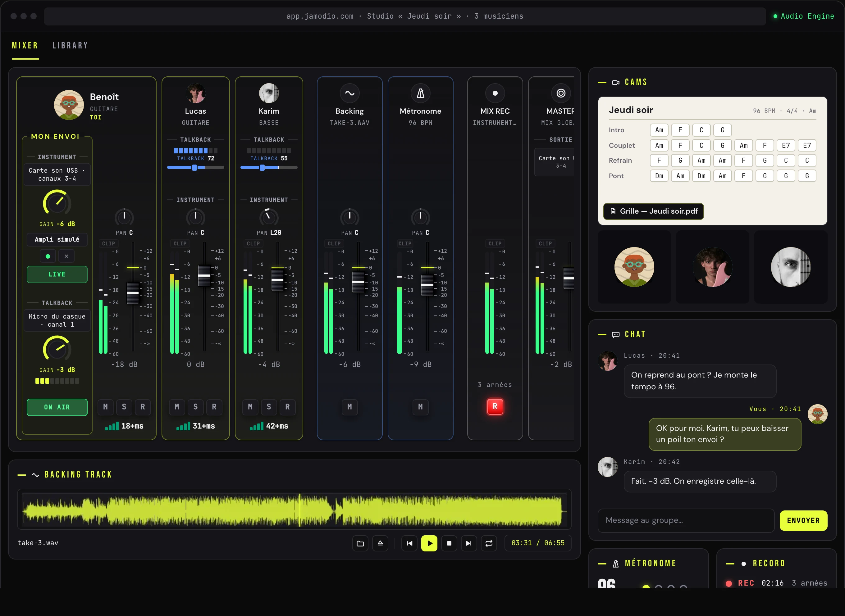
Task: Solo Lucas's channel
Action: point(195,407)
